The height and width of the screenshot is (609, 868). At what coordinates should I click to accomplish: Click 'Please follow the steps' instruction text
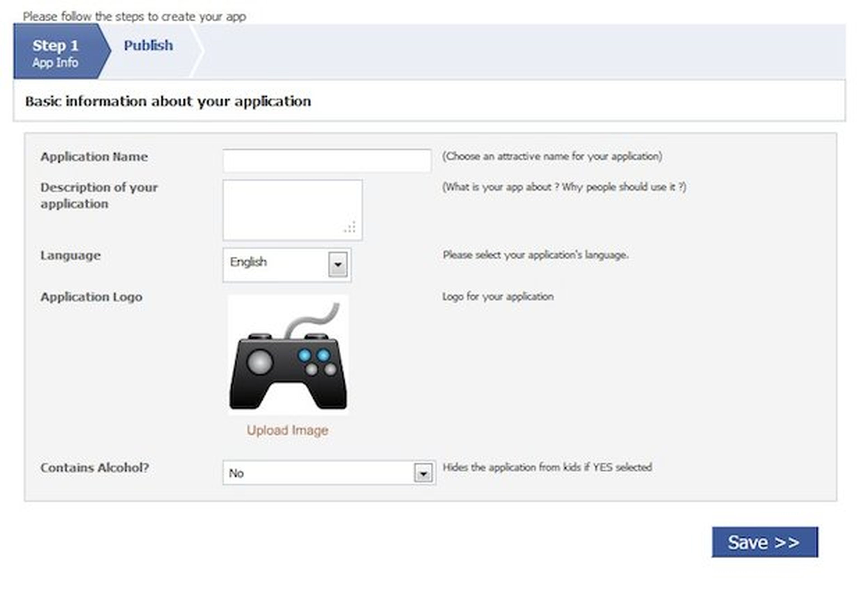click(134, 17)
